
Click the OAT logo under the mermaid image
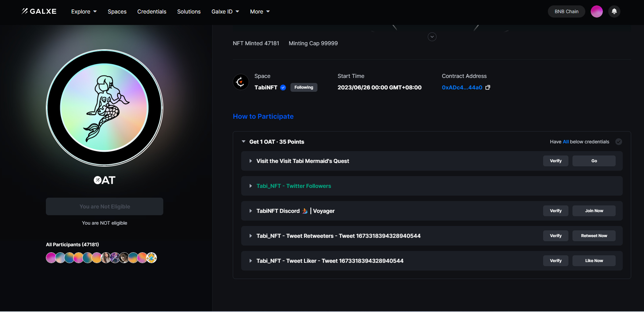click(104, 180)
